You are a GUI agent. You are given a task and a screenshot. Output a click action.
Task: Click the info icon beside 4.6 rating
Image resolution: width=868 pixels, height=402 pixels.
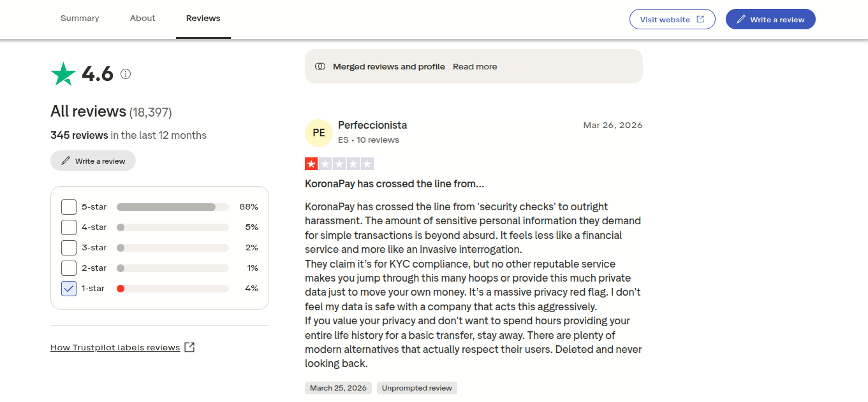click(x=126, y=74)
